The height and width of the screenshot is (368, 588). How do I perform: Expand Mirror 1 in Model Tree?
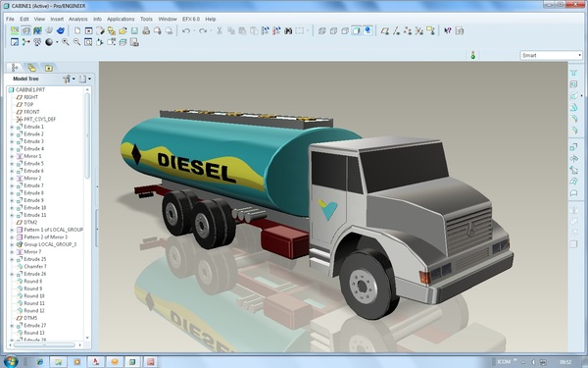[12, 156]
